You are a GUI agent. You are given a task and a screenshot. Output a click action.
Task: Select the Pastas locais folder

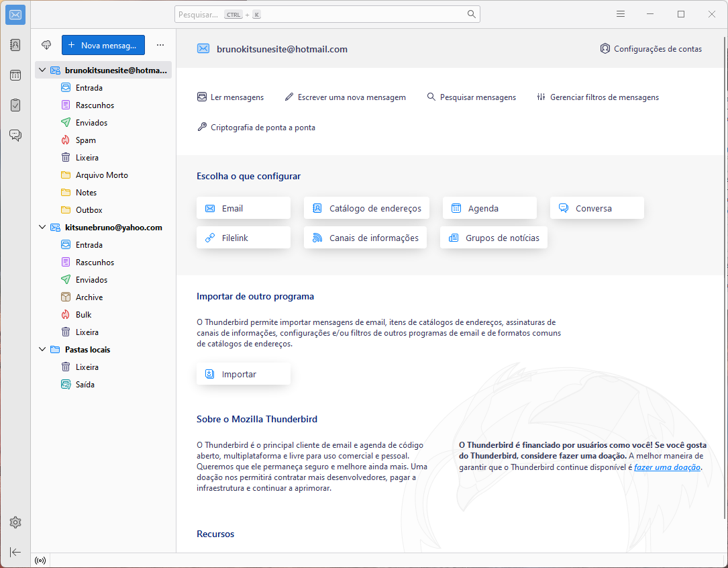(103, 350)
